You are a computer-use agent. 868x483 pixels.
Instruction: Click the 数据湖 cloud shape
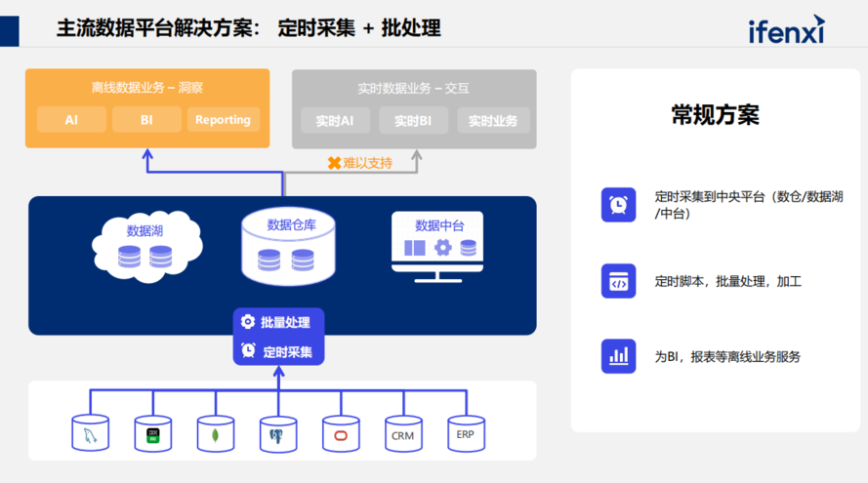pos(145,245)
